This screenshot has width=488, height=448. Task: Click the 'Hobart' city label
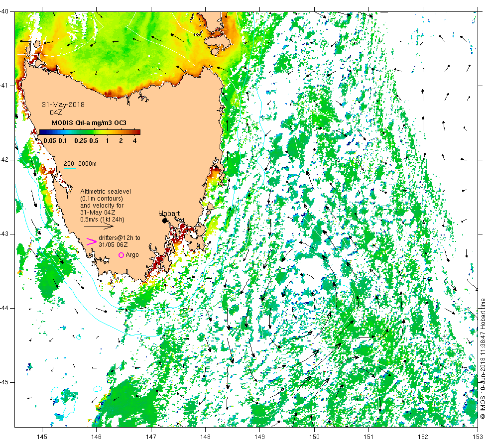point(169,214)
